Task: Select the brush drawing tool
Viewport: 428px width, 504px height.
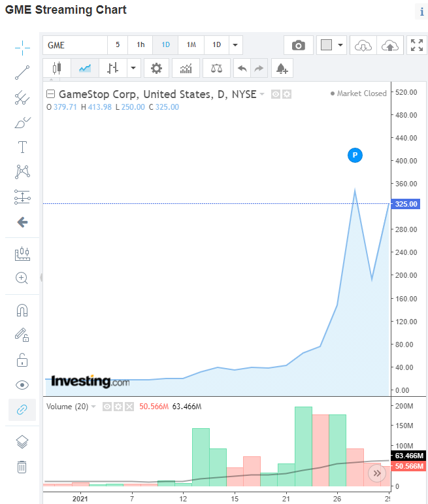Action: [22, 122]
